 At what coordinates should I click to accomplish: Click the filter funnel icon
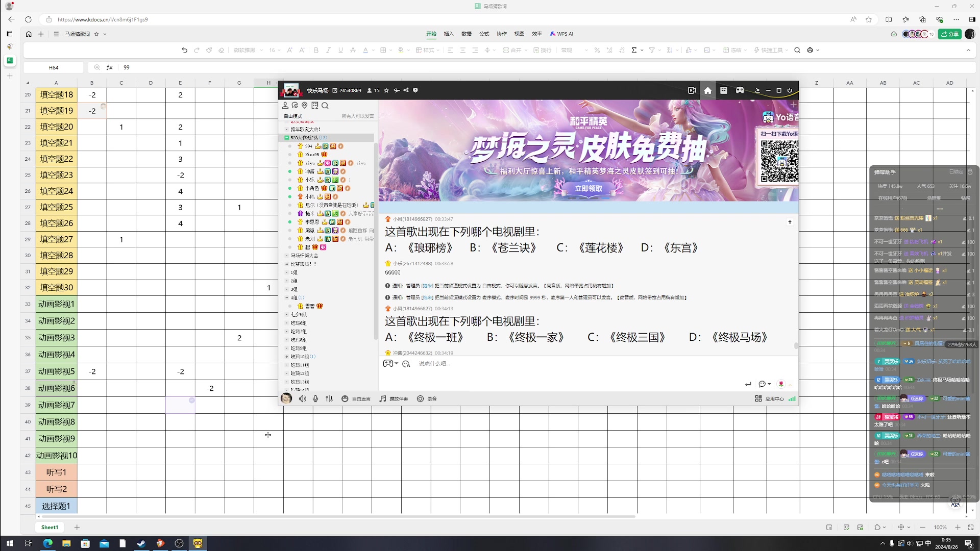652,50
